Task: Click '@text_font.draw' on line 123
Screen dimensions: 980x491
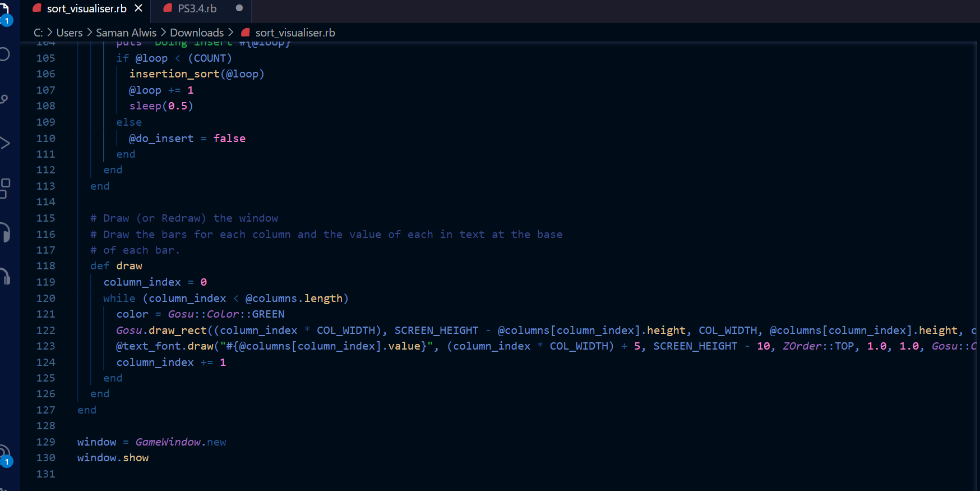Action: pyautogui.click(x=165, y=346)
